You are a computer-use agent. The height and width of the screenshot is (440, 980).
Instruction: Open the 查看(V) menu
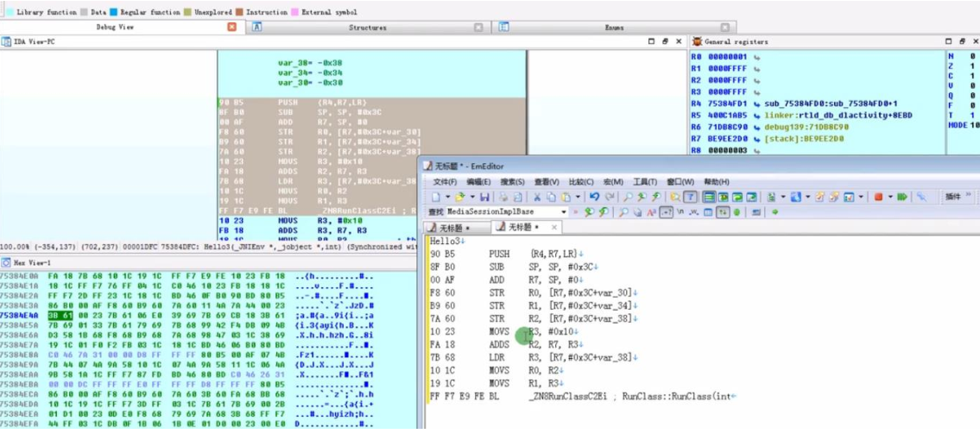point(547,182)
